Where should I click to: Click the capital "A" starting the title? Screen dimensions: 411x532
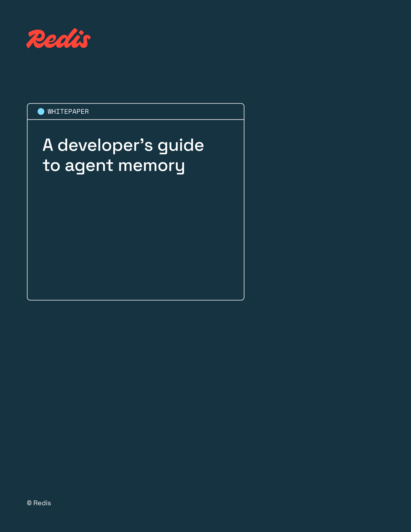48,145
